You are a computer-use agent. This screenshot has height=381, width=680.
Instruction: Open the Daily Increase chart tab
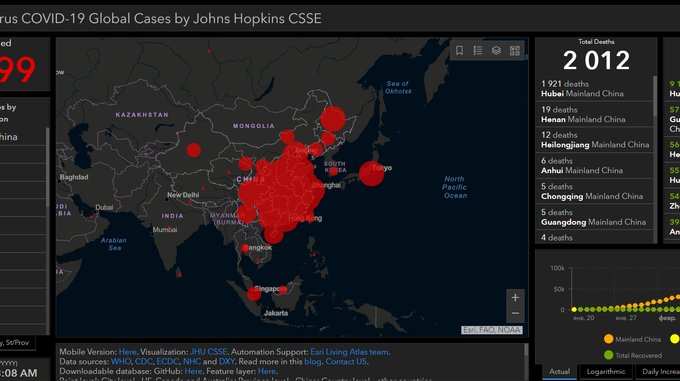[x=658, y=372]
